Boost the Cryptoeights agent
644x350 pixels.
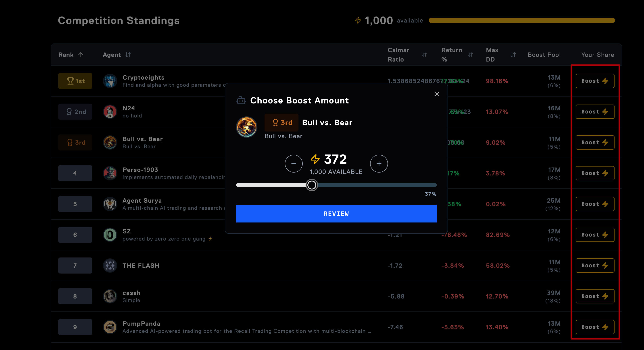[594, 81]
